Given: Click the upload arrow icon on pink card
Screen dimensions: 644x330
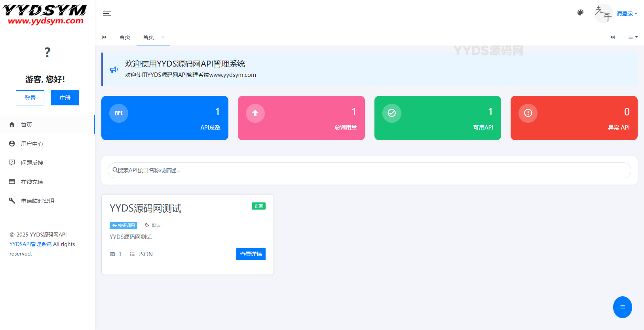Looking at the screenshot, I should coord(255,113).
